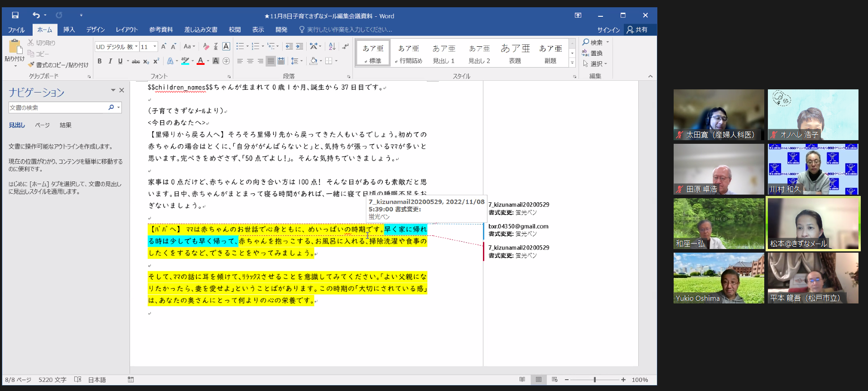
Task: Click the clear all formatting eraser icon
Action: pyautogui.click(x=206, y=47)
